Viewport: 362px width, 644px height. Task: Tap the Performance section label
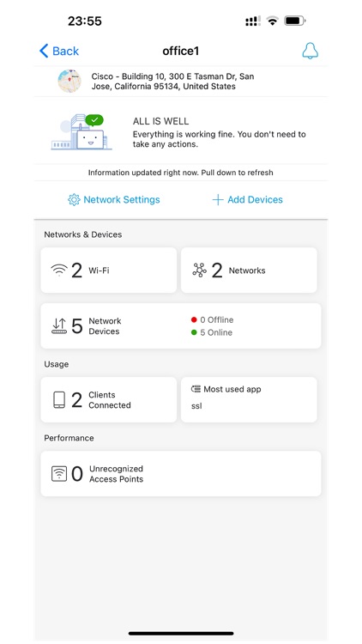pos(69,438)
